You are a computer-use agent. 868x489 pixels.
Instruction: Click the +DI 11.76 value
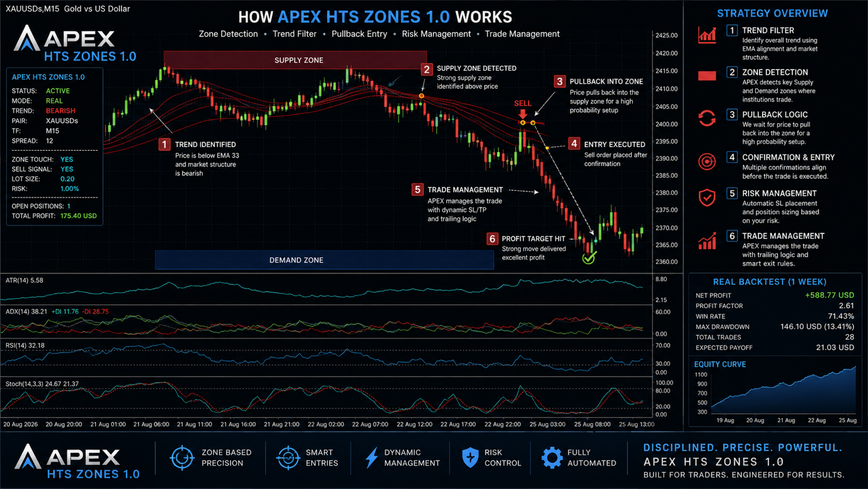click(65, 312)
